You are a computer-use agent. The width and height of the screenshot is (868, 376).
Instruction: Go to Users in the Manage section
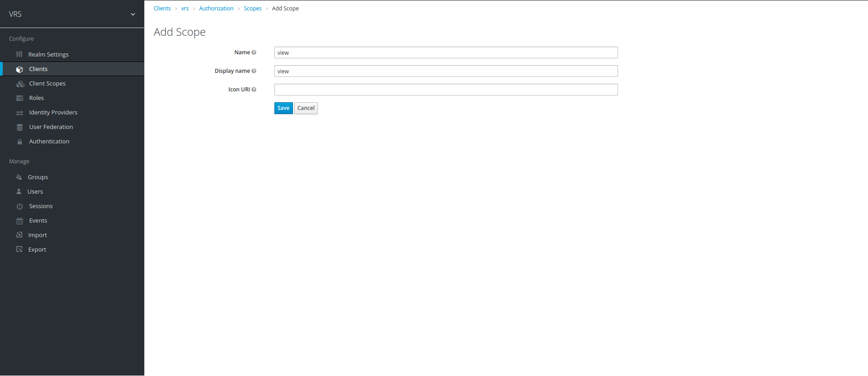point(35,192)
